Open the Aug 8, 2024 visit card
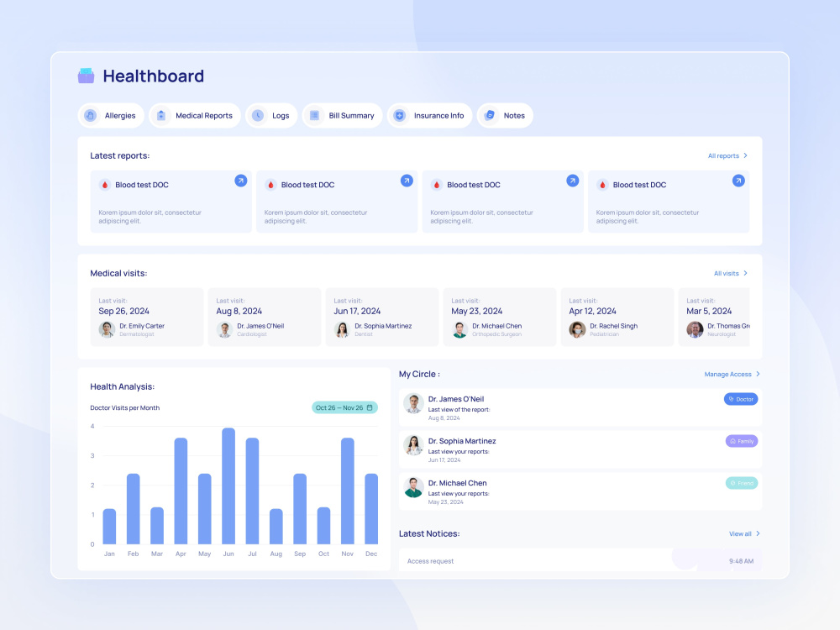This screenshot has height=630, width=840. [x=265, y=318]
